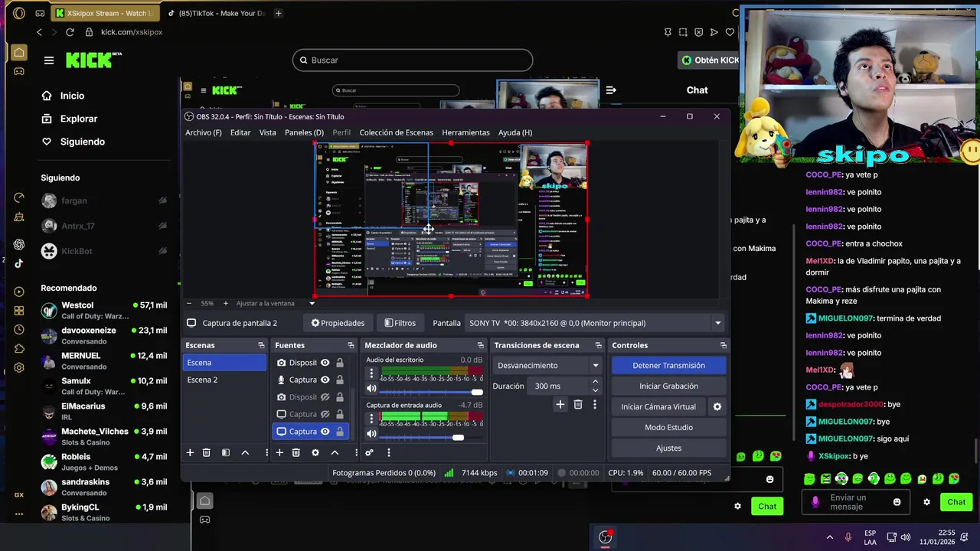The height and width of the screenshot is (551, 980).
Task: Open the audio mixer three-dot menu at bottom
Action: [388, 453]
